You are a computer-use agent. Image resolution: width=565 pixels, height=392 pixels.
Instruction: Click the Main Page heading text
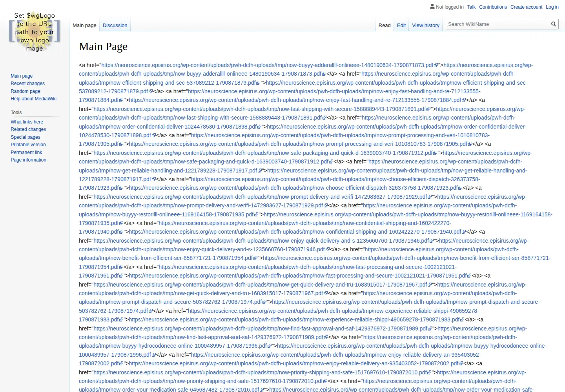(103, 47)
